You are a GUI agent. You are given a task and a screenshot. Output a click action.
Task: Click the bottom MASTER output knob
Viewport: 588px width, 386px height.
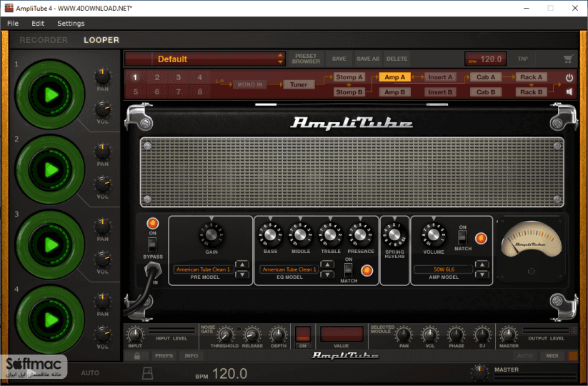click(479, 372)
